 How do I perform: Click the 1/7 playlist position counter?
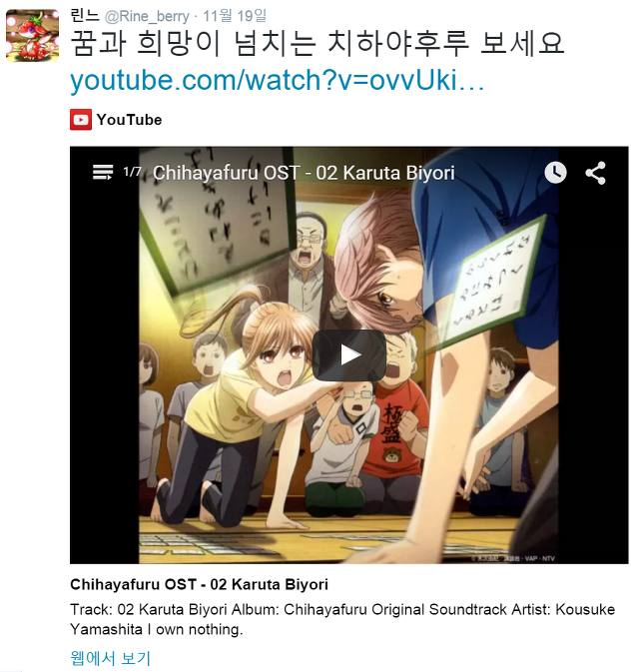[132, 172]
